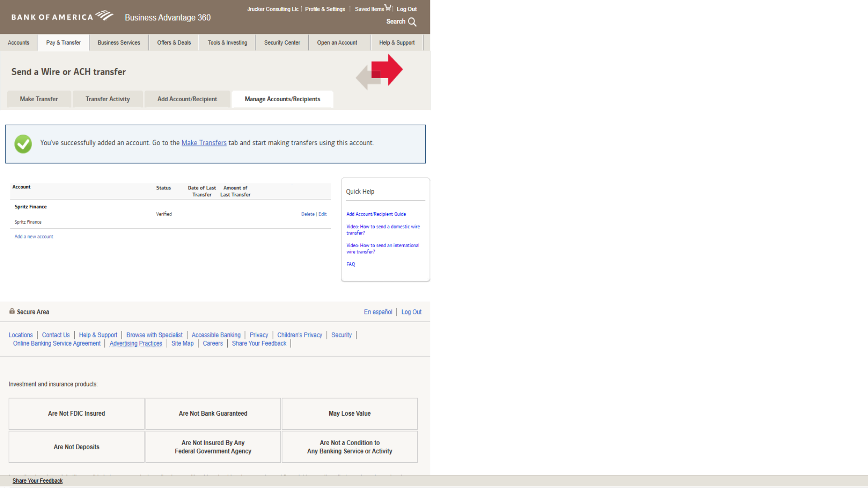
Task: Click the search magnifying glass icon
Action: (412, 22)
